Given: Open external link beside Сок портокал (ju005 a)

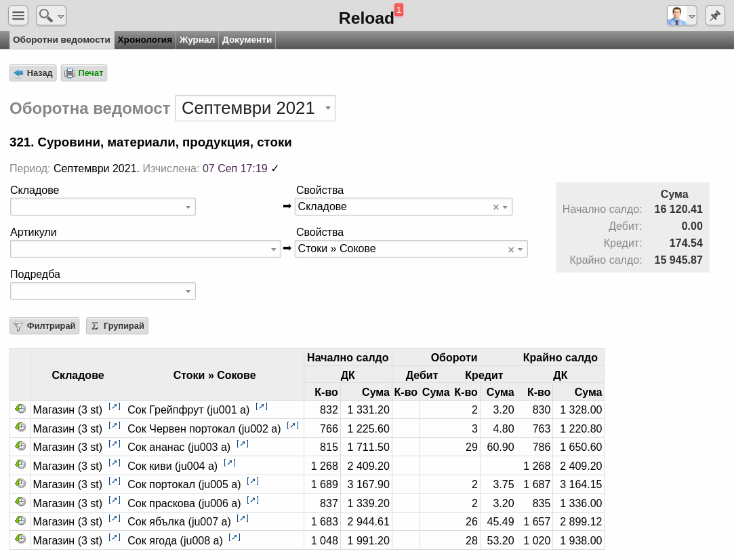Looking at the screenshot, I should point(253,481).
